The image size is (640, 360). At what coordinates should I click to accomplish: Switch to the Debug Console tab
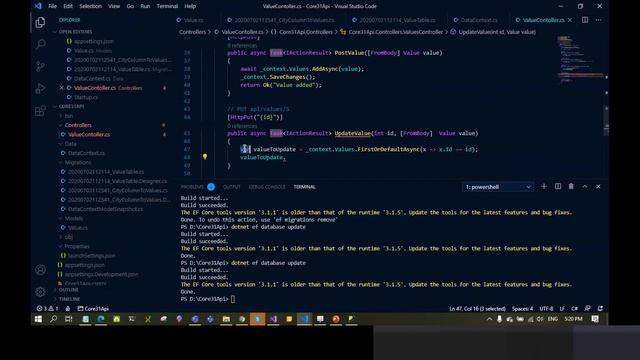pyautogui.click(x=267, y=187)
